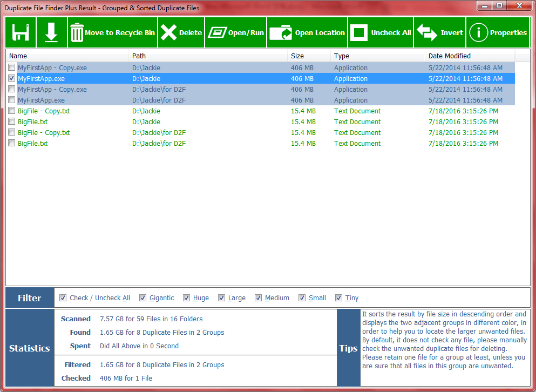Check BigFile - Copy.txt in for D2F

(12, 132)
